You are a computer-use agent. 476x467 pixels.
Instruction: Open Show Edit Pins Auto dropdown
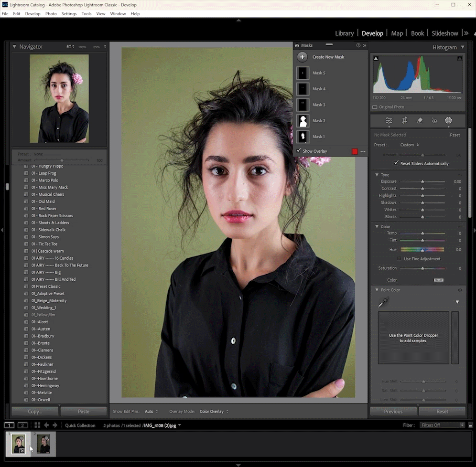(x=151, y=412)
